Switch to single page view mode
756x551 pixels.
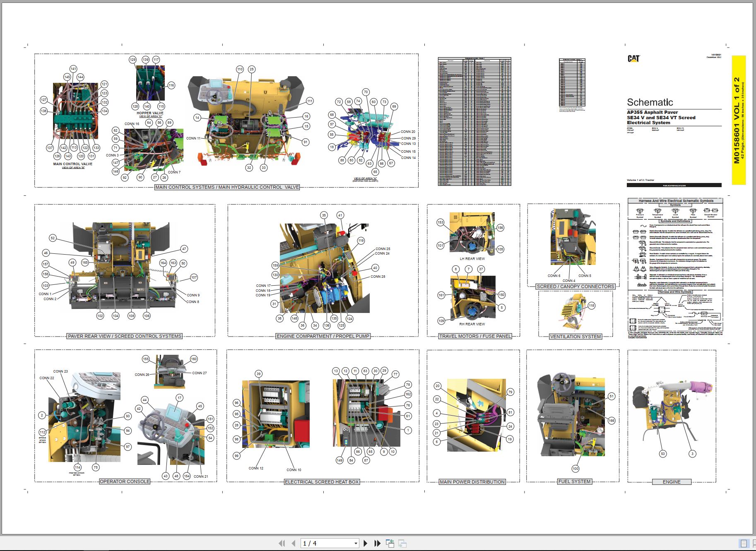(744, 544)
